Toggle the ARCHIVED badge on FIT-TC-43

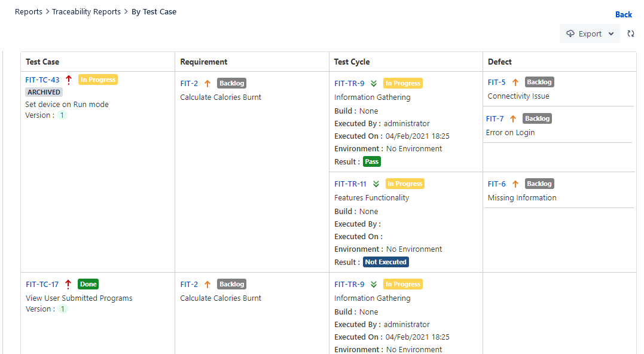coord(44,91)
